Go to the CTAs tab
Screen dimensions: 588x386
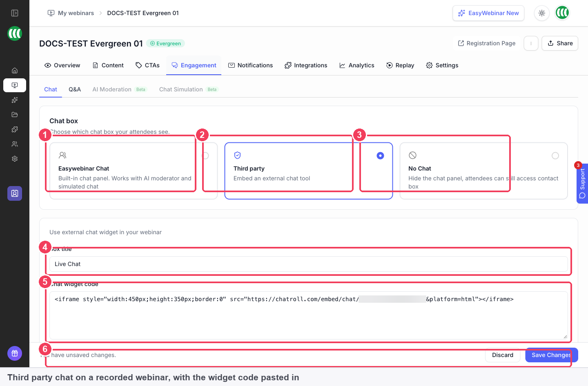[147, 65]
